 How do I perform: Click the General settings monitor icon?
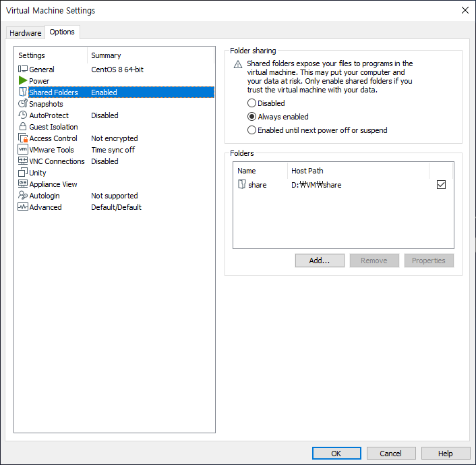[23, 70]
